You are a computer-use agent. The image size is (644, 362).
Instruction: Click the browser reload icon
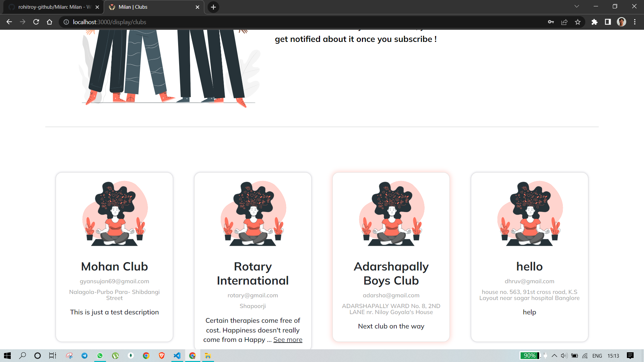(36, 22)
